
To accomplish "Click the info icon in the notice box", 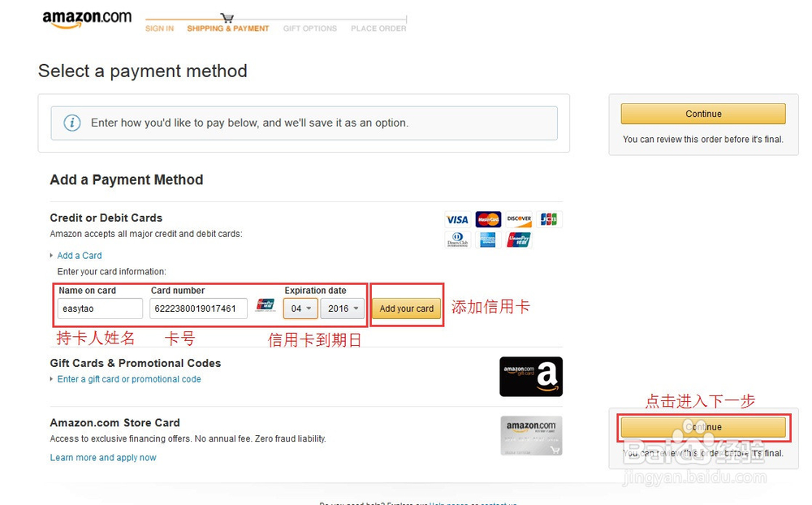I will tap(72, 123).
